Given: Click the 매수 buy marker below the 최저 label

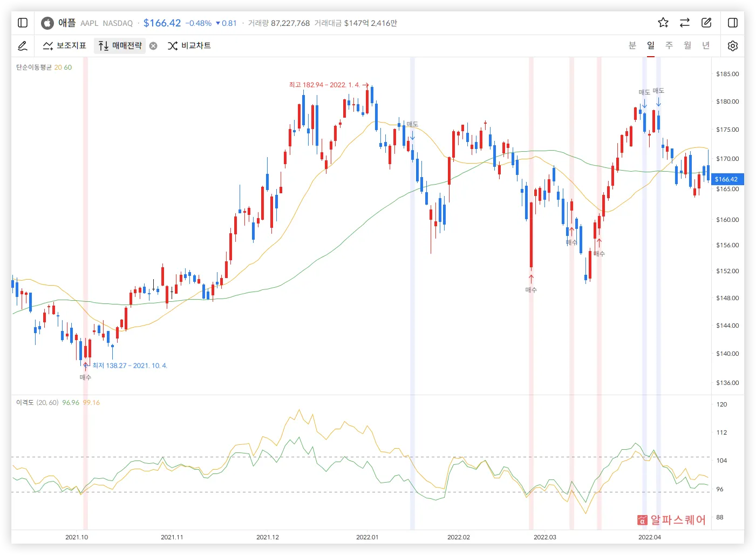Looking at the screenshot, I should 85,377.
